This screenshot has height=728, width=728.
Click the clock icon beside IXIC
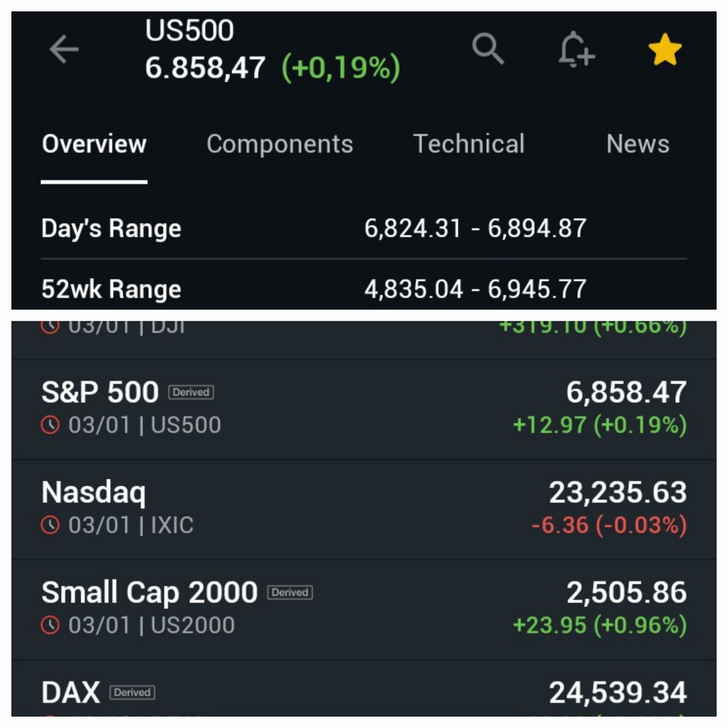(50, 525)
